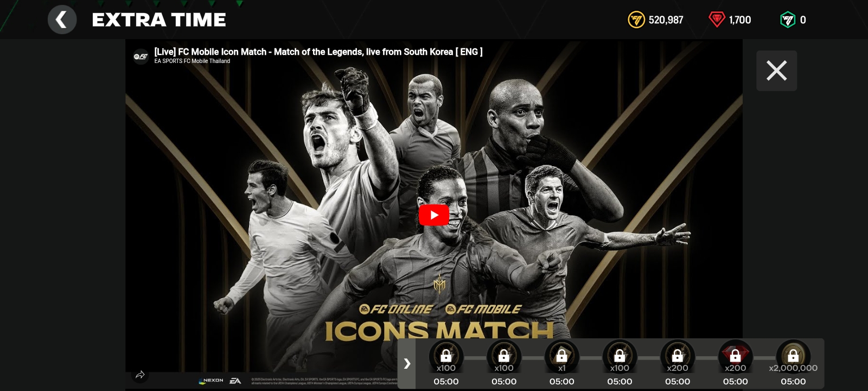Screen dimensions: 868x391
Task: Open the video share arrow icon
Action: 140,375
